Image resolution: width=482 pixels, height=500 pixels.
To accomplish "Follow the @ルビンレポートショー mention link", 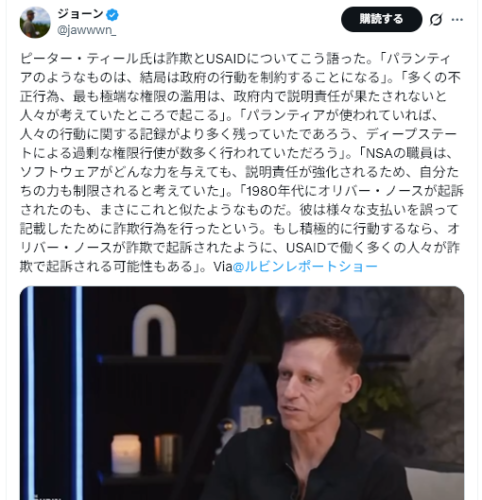I will click(305, 266).
